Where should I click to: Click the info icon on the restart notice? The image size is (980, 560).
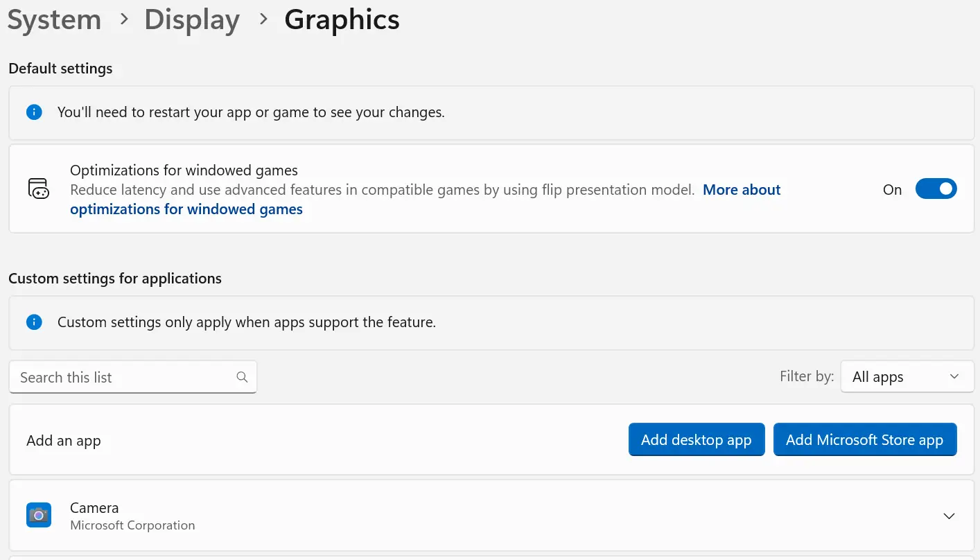pos(34,112)
